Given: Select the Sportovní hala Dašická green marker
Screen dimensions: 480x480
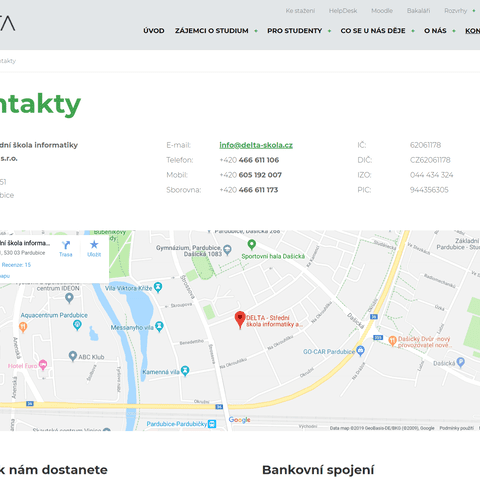Looking at the screenshot, I should (x=252, y=245).
